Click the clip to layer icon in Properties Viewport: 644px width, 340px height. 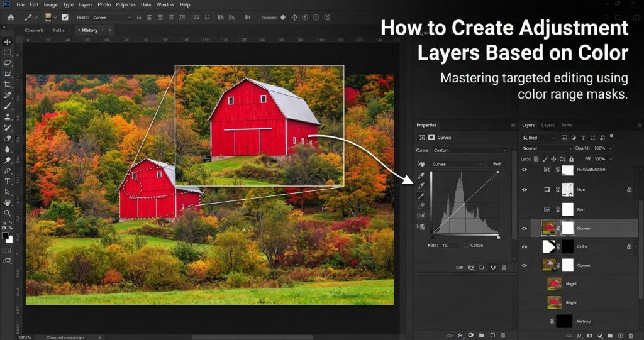(x=460, y=268)
